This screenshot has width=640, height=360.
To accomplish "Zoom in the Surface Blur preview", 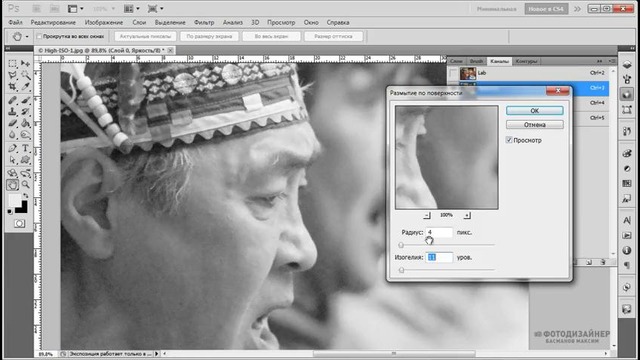I will [467, 215].
